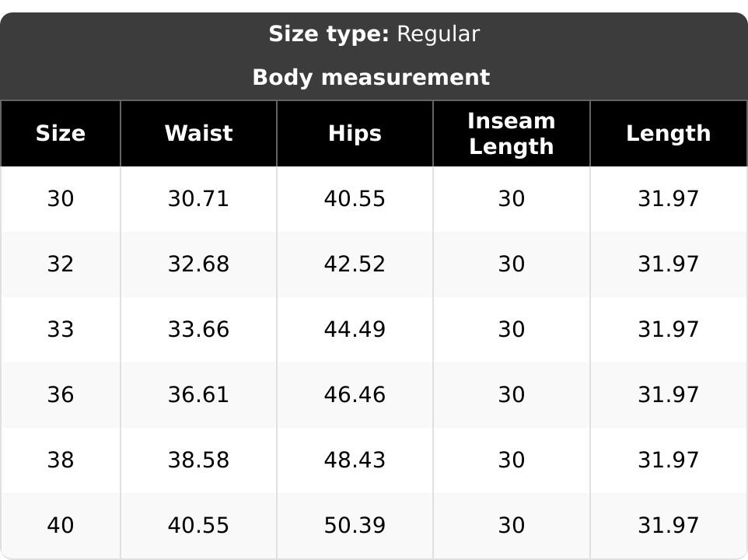This screenshot has height=560, width=748.
Task: Choose size 36 row label
Action: click(x=61, y=394)
